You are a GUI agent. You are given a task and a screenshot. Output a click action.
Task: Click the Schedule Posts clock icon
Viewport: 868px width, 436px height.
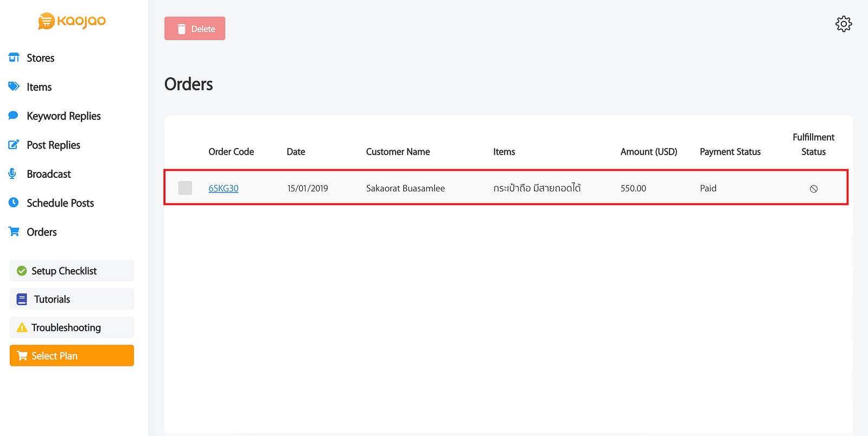tap(14, 203)
